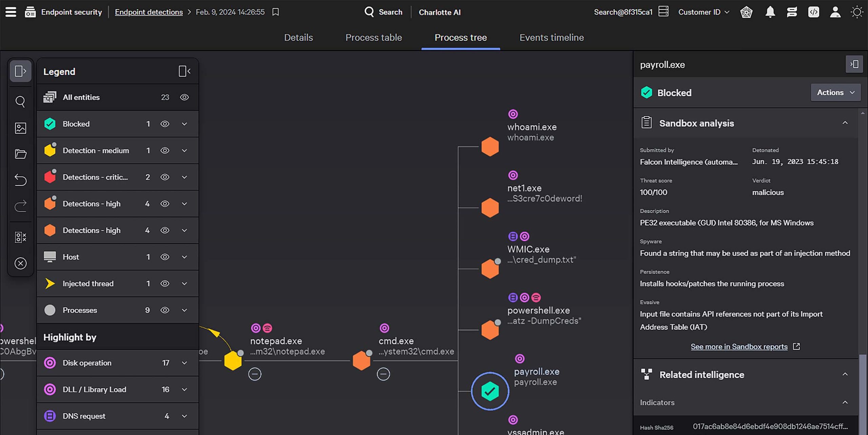Select the blocked payroll.exe node
Image resolution: width=868 pixels, height=435 pixels.
[490, 391]
